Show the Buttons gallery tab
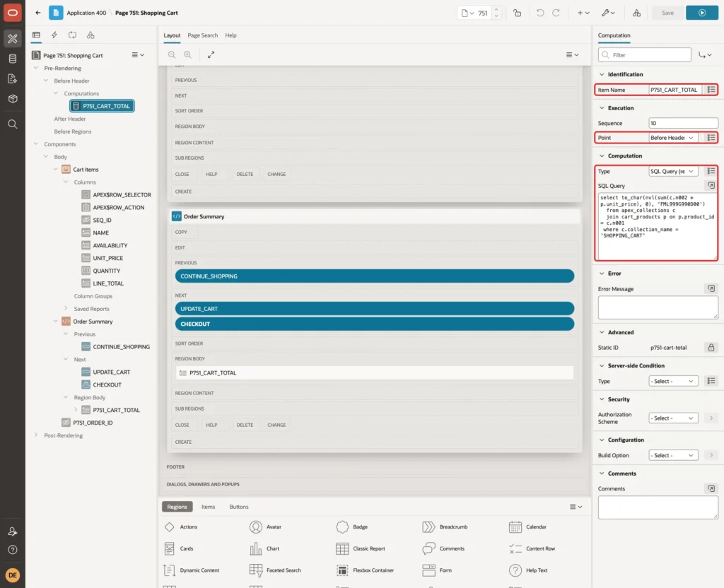 click(x=239, y=507)
